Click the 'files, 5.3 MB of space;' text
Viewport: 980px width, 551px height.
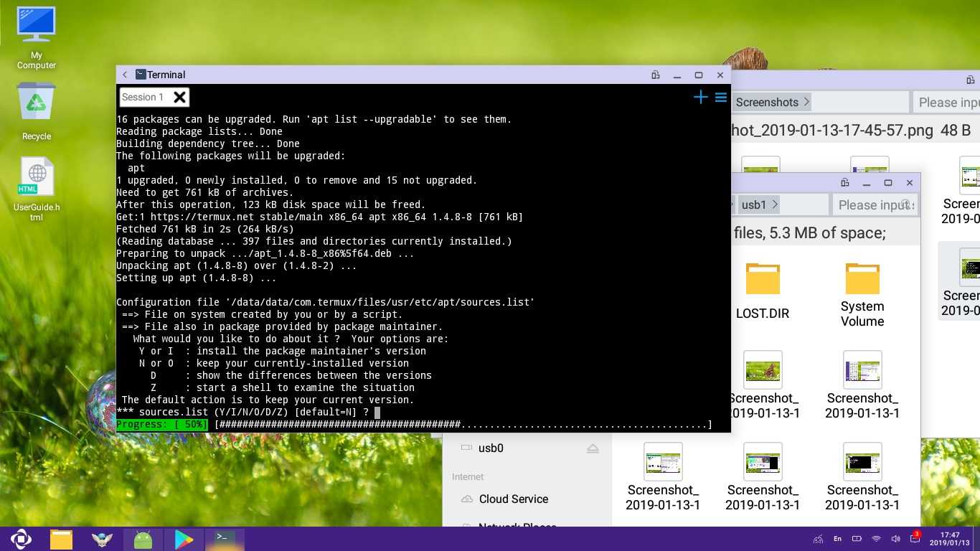[810, 232]
